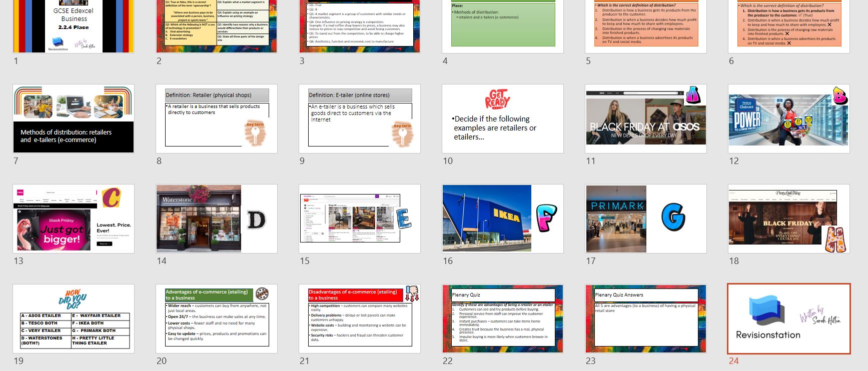Select the online furniture store slide lettered E
Viewport: 868px width, 371px height.
click(360, 218)
